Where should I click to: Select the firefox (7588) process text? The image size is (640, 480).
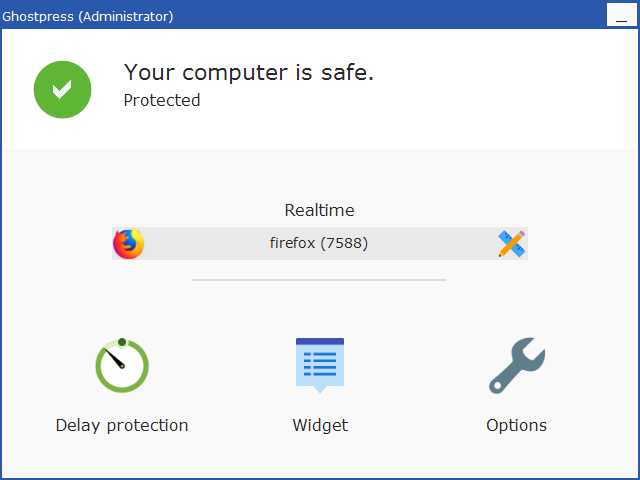[319, 243]
